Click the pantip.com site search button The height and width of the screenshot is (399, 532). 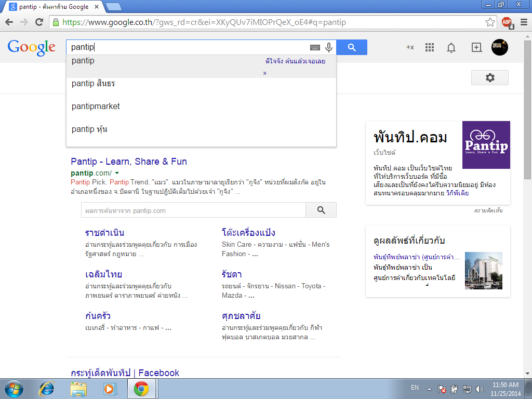[x=321, y=210]
